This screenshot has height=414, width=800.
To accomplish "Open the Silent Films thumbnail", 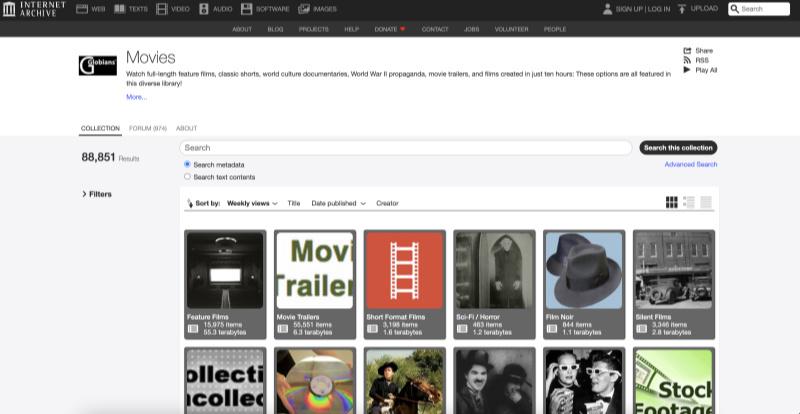I will (674, 270).
